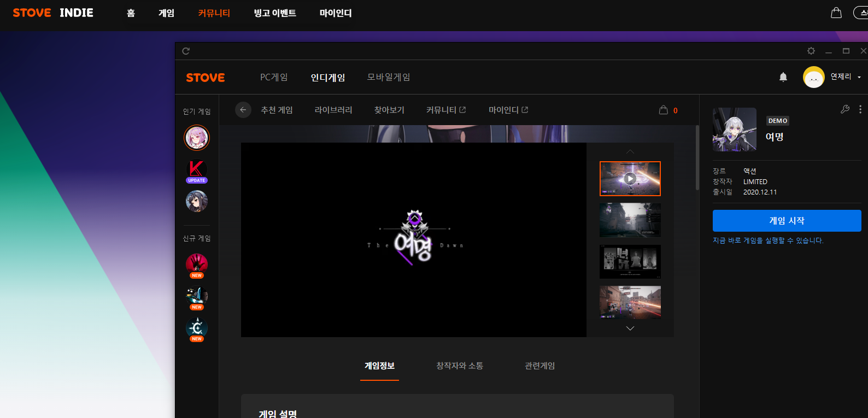Click the vertical scrollbar of the game page
Screen dimensions: 868x418
[x=697, y=158]
